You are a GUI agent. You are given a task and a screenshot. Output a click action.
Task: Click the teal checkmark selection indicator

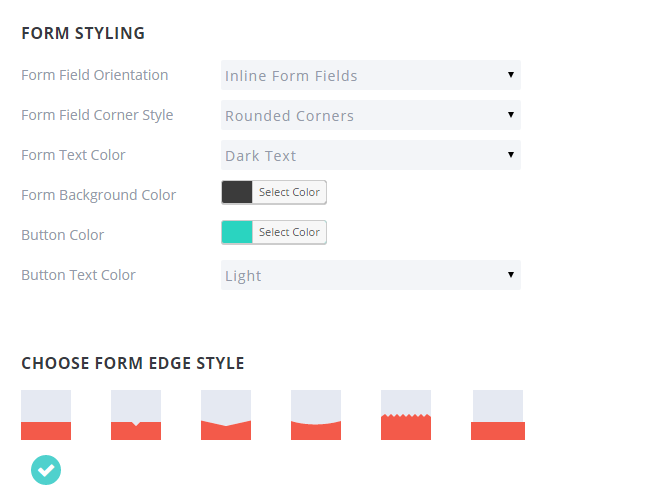coord(46,470)
